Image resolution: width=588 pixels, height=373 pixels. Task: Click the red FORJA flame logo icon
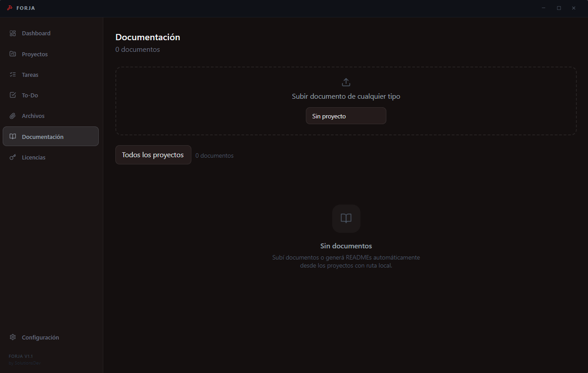(10, 8)
